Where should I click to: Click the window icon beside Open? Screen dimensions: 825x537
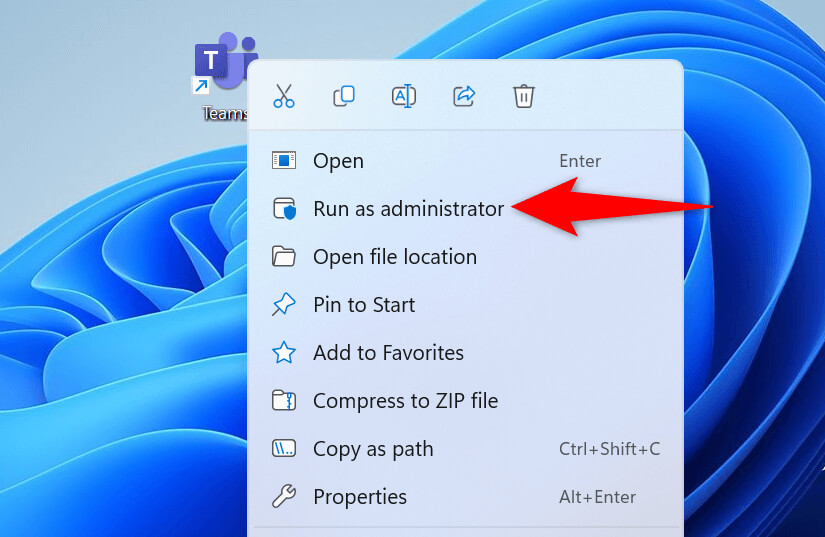(x=284, y=160)
